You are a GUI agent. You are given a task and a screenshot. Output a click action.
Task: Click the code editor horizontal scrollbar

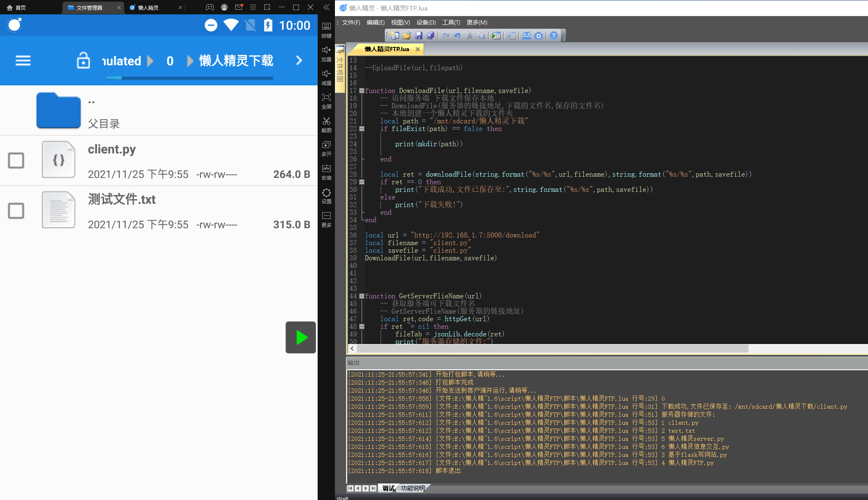click(552, 349)
